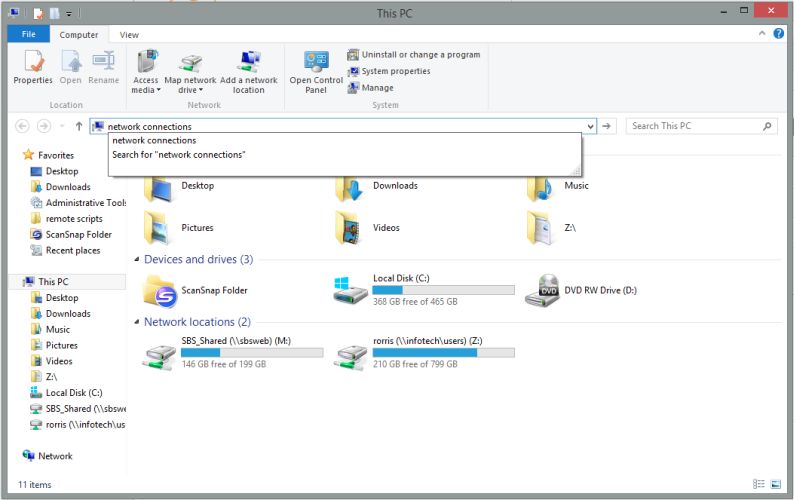Open Administrative Tools under Favorites
The height and width of the screenshot is (500, 794).
85,203
